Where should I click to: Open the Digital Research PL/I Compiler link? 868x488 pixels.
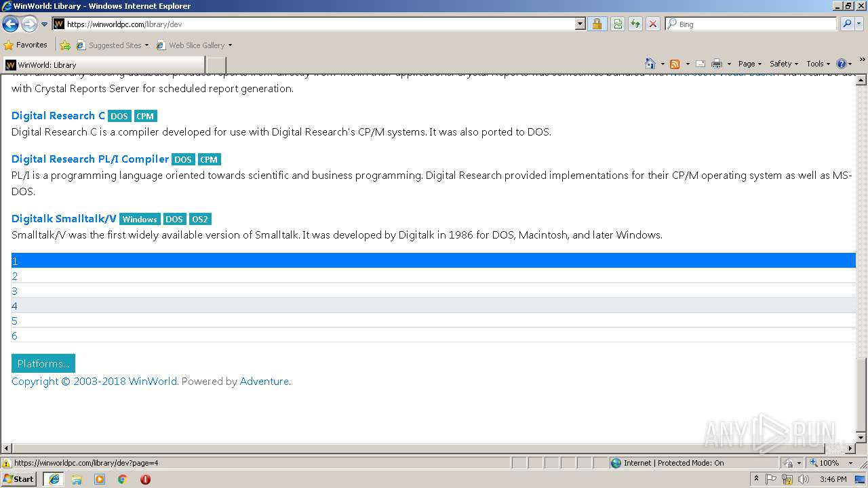tap(90, 159)
